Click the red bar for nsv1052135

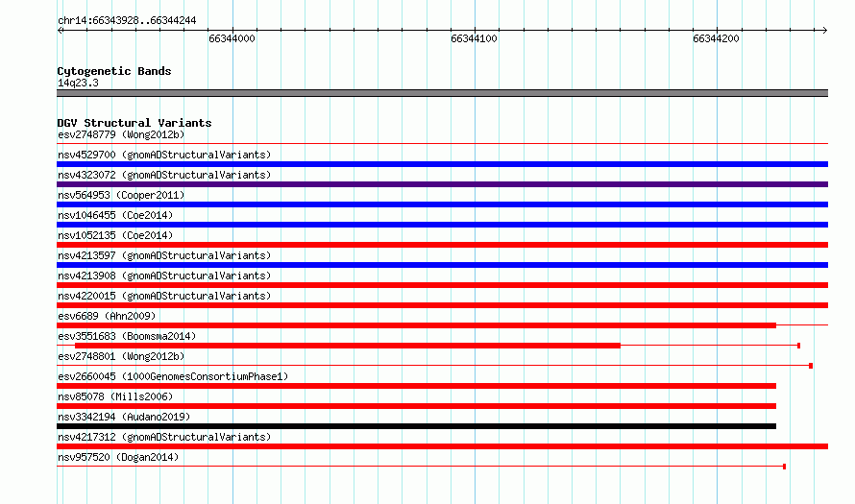[x=442, y=245]
